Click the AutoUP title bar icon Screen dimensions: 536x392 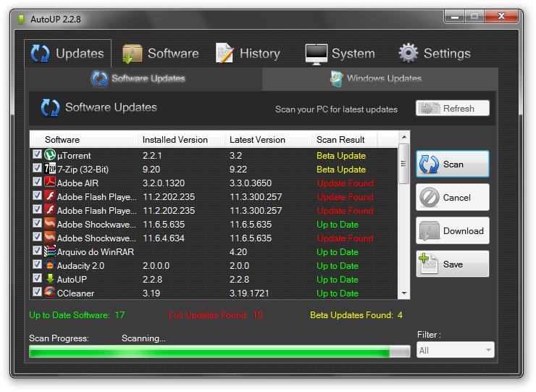click(x=21, y=19)
